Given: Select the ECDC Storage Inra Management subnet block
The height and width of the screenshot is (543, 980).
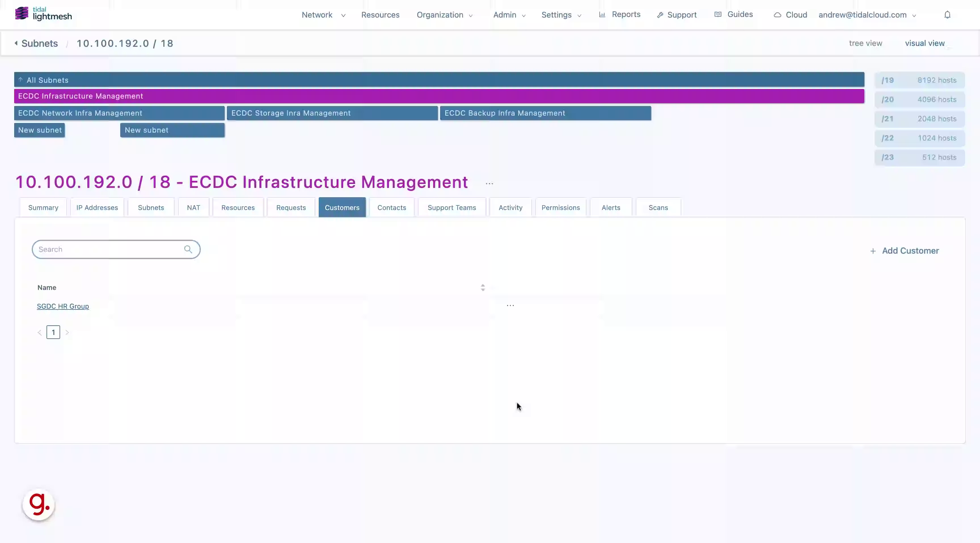Looking at the screenshot, I should [x=332, y=113].
